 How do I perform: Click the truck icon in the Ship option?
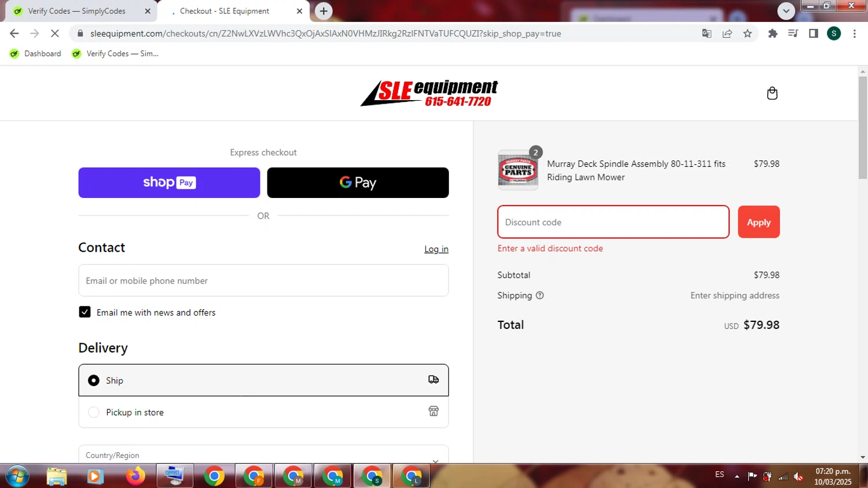[433, 380]
